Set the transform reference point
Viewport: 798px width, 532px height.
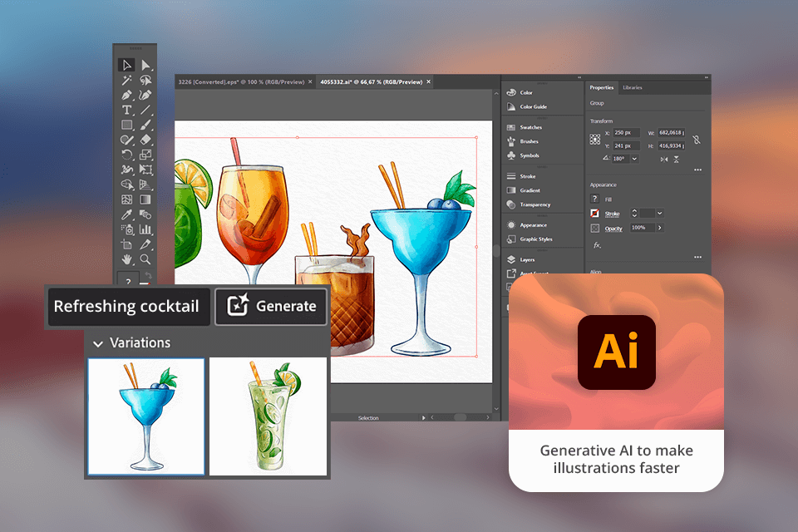coord(595,140)
